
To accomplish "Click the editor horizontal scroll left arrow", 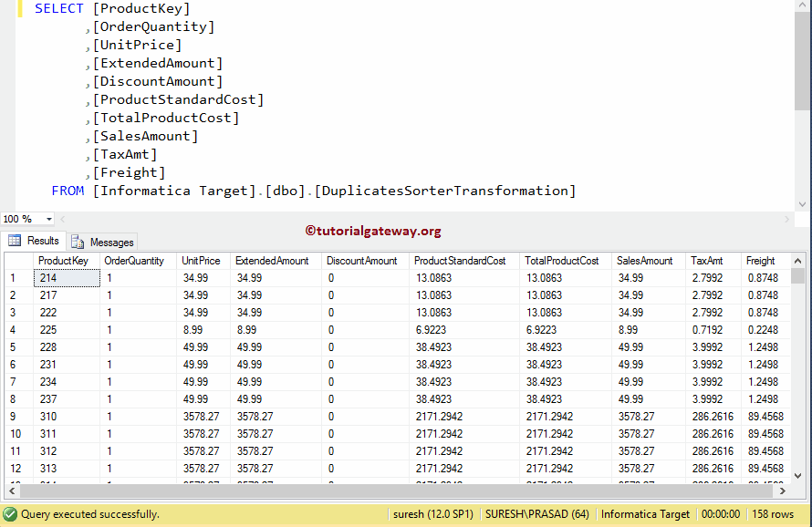I will coord(63,219).
